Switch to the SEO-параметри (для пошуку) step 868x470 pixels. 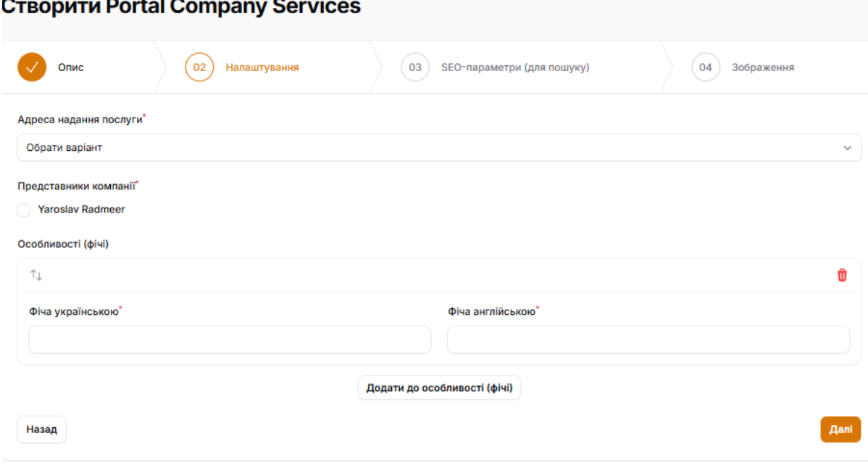(x=515, y=67)
